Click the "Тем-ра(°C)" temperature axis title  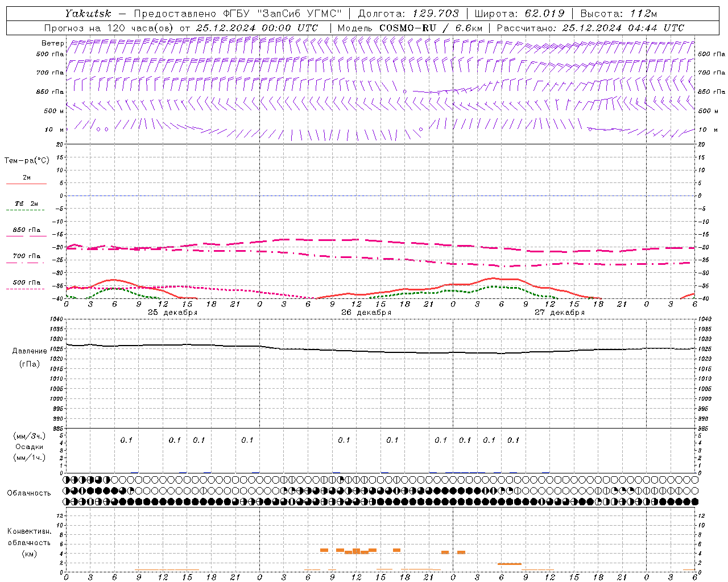[x=27, y=161]
